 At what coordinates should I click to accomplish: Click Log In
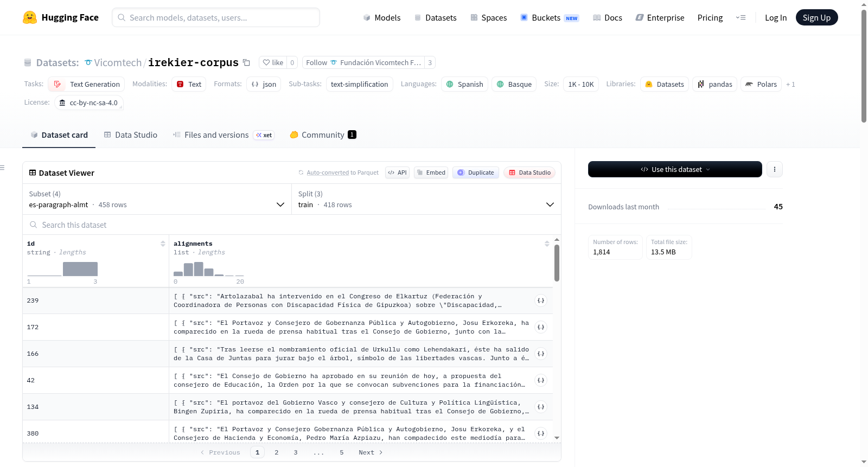776,17
